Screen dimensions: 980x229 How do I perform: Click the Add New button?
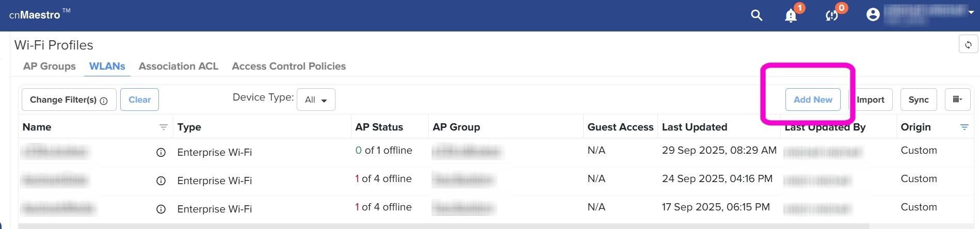[x=813, y=100]
